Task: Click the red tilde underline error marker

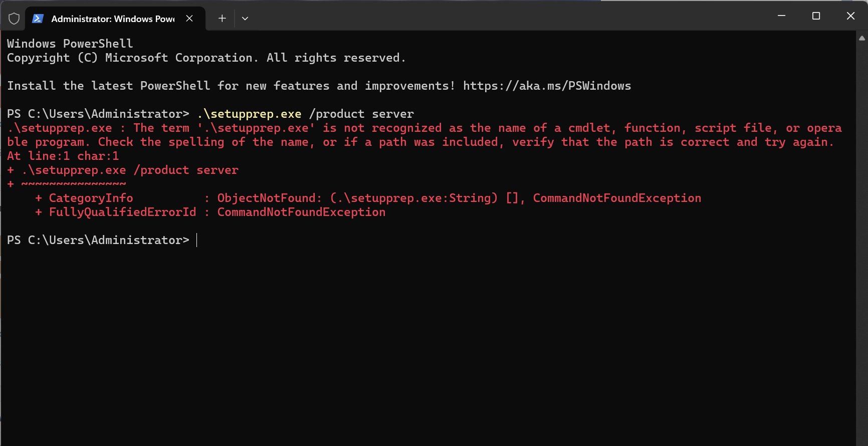Action: coord(73,184)
